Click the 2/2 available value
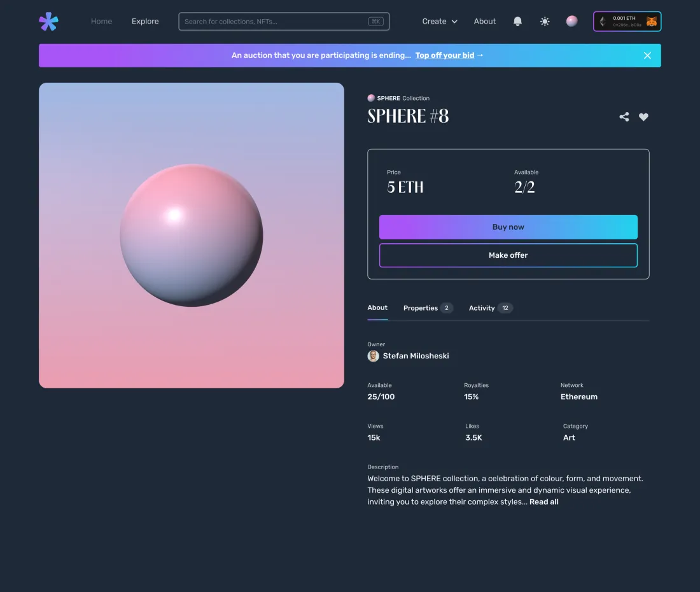The width and height of the screenshot is (700, 592). pos(524,187)
